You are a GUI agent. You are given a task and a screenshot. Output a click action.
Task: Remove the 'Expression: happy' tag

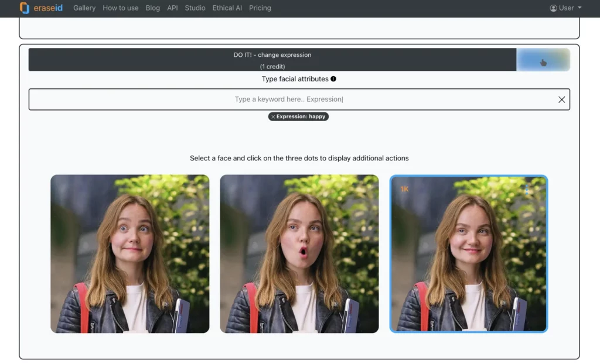point(273,117)
